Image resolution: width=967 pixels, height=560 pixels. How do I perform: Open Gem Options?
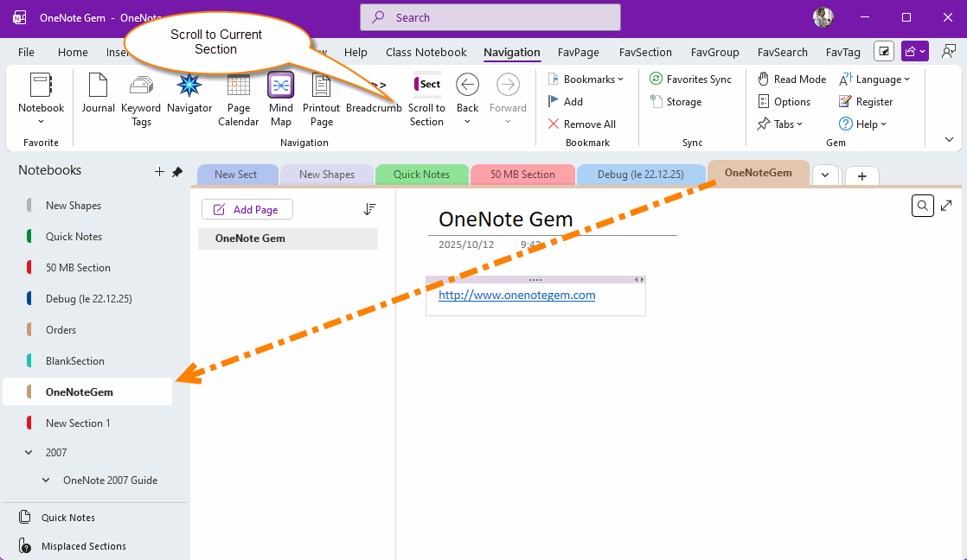pyautogui.click(x=784, y=102)
